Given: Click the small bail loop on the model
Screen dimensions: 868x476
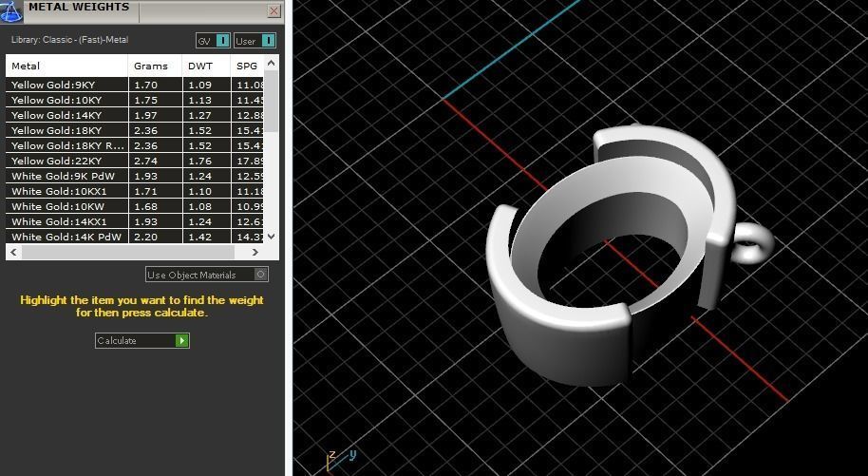Looking at the screenshot, I should point(752,242).
